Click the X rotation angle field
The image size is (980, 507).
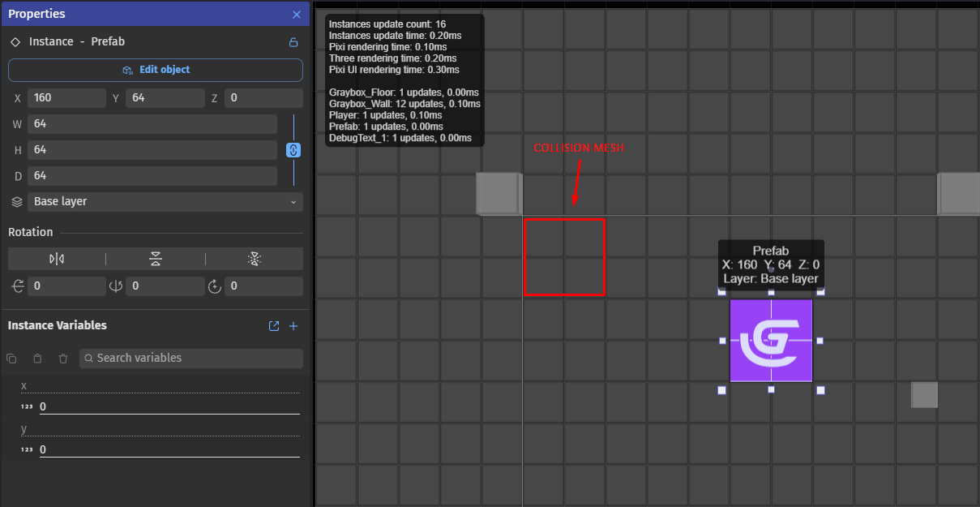(66, 286)
